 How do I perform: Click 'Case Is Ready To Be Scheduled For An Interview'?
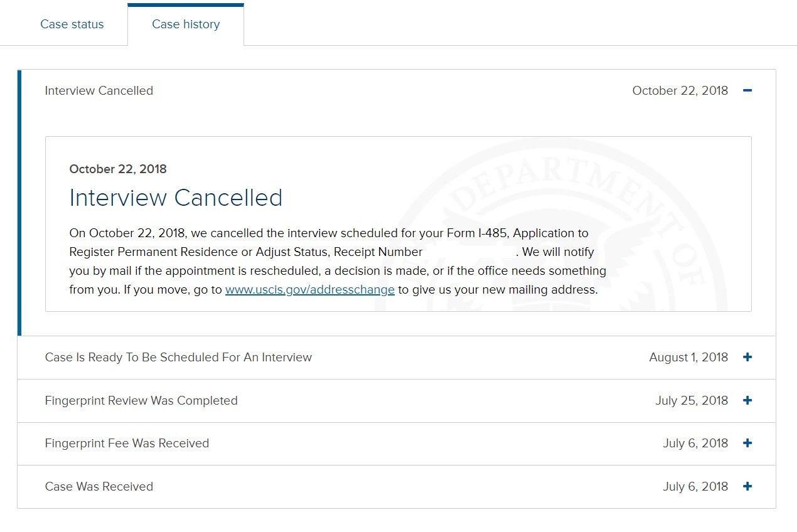(178, 357)
